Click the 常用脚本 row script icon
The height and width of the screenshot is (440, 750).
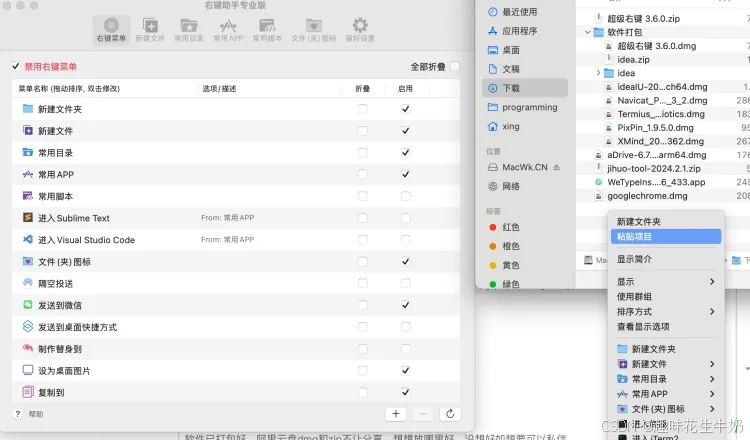coord(28,196)
